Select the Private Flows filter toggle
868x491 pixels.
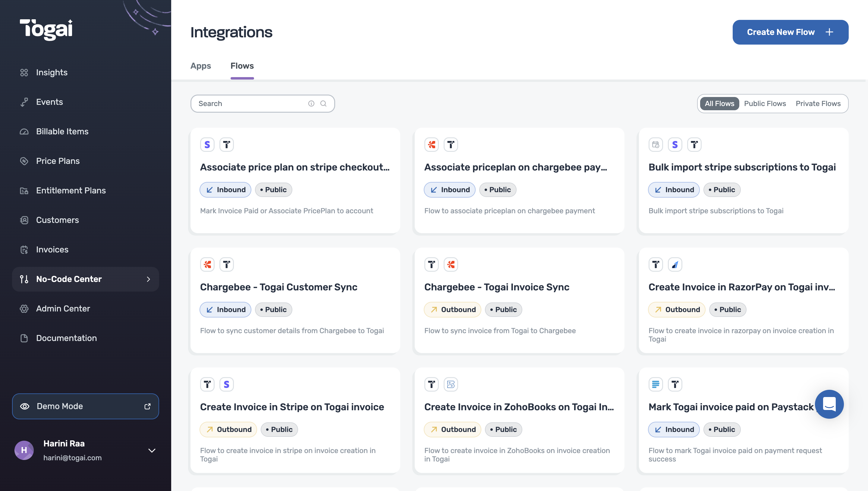818,103
